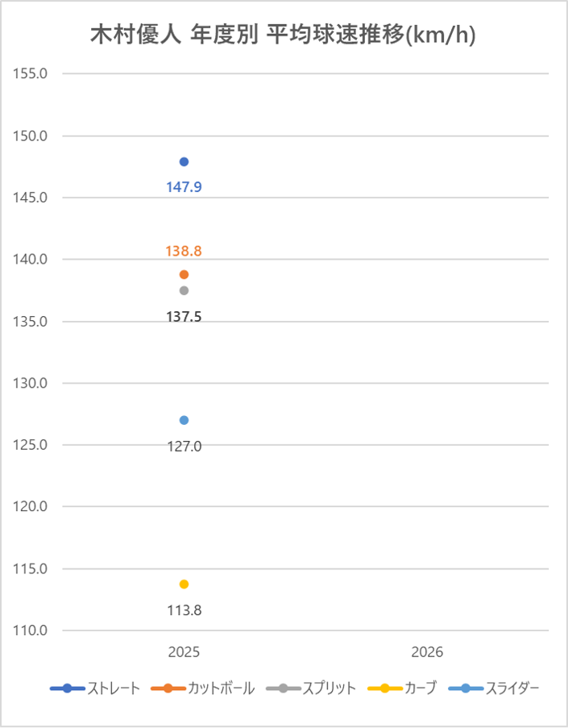Image resolution: width=568 pixels, height=728 pixels.
Task: Select the 127.0 data label
Action: (x=184, y=447)
